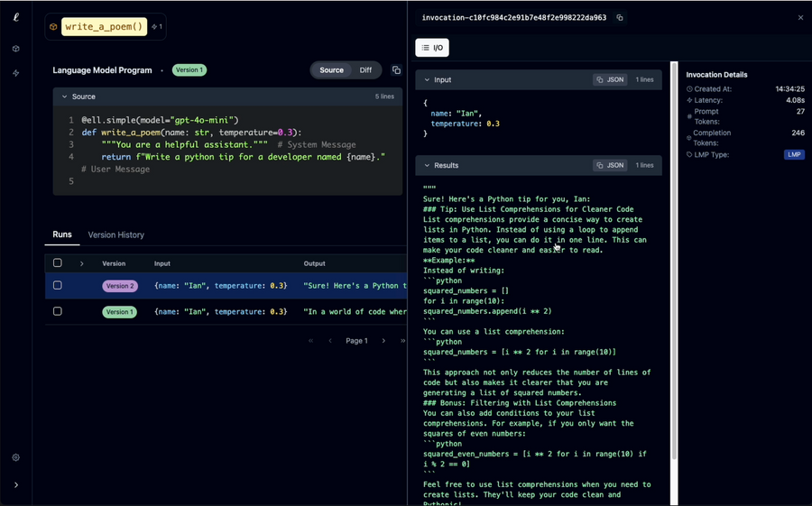Click the Latency value 4.08s
812x506 pixels.
(x=795, y=100)
